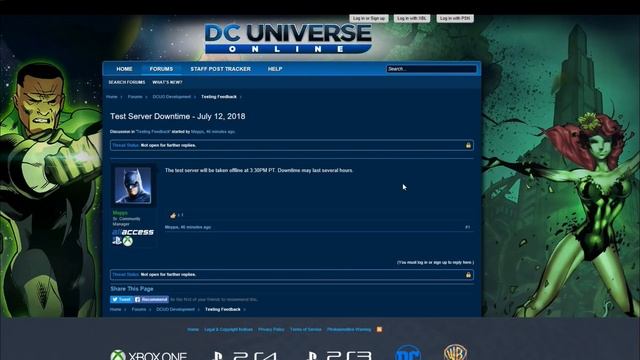640x360 pixels.
Task: Open the Terms of Service footer link
Action: click(x=306, y=329)
